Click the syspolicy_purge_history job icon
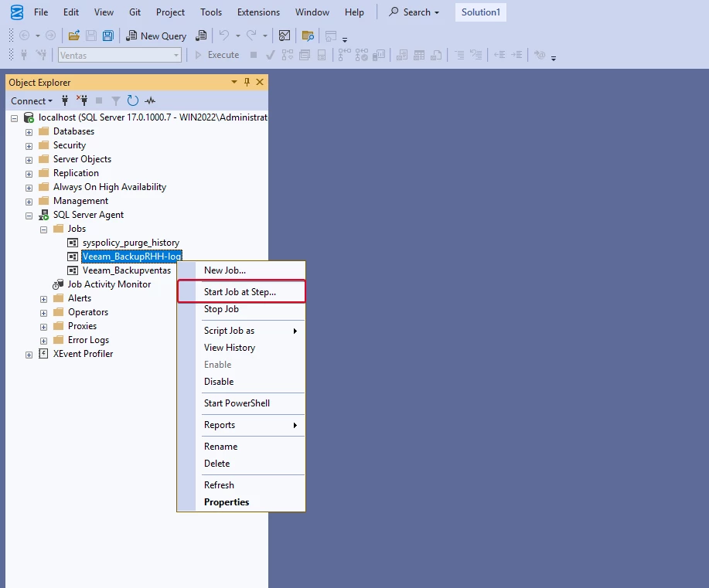 (73, 243)
